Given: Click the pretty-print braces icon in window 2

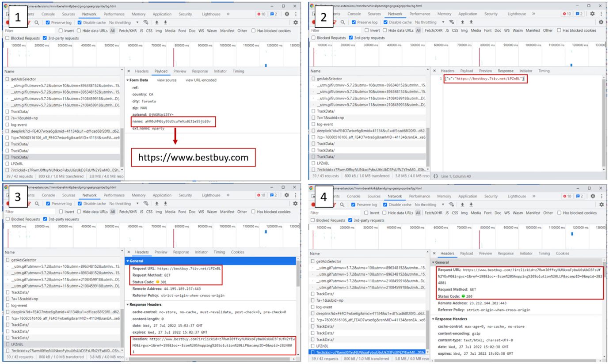Looking at the screenshot, I should 435,176.
